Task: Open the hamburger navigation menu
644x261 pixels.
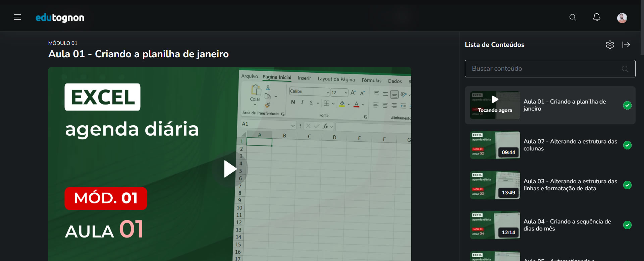Action: point(17,17)
